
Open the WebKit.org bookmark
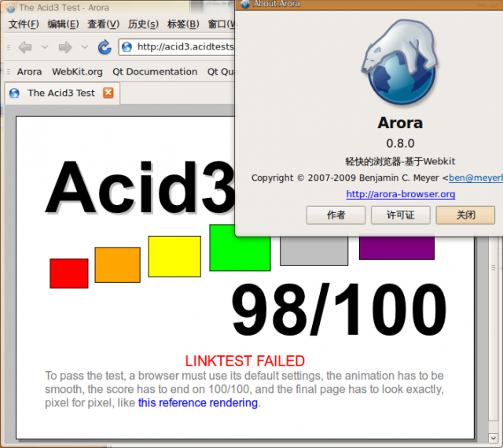point(77,72)
